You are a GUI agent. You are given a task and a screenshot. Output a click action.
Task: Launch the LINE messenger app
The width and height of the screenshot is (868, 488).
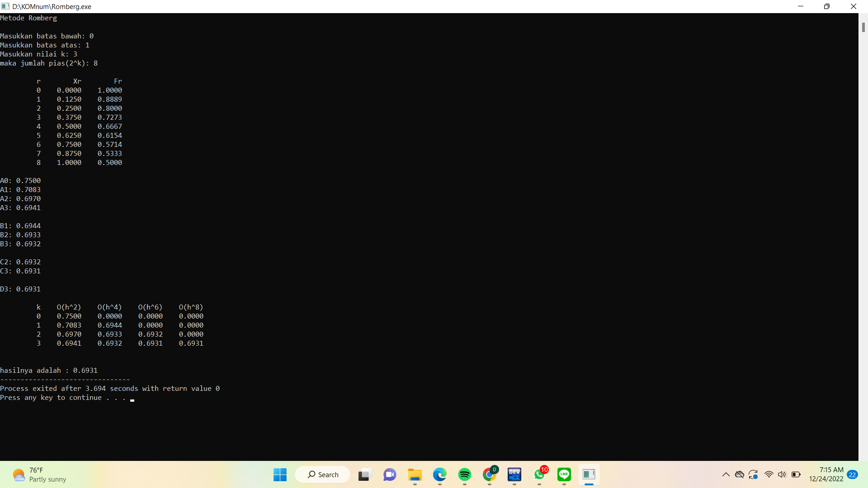[564, 475]
